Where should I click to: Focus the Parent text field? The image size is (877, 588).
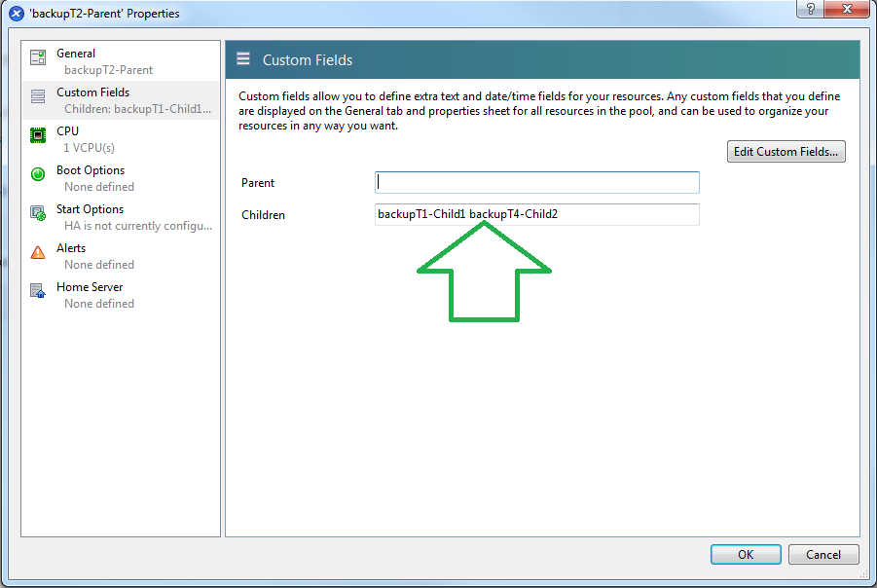(x=537, y=182)
